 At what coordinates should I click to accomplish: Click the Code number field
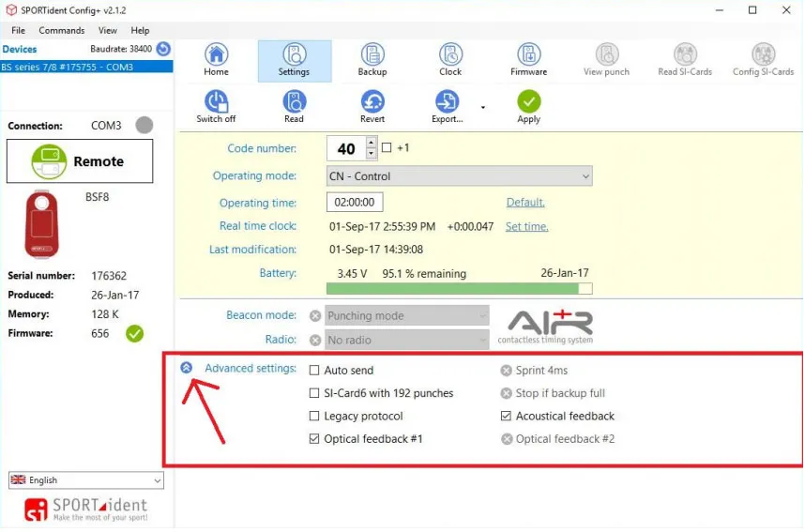(346, 149)
